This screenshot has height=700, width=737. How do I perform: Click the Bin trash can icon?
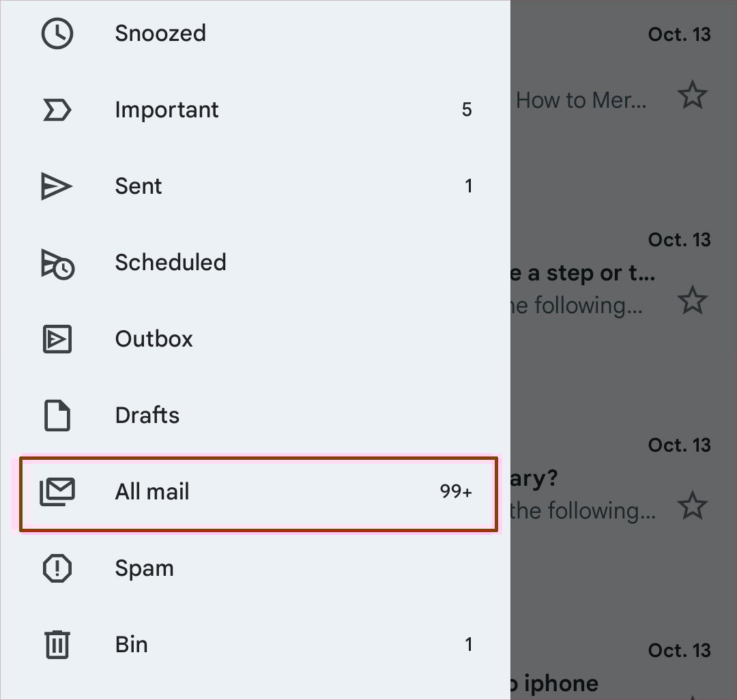tap(57, 645)
